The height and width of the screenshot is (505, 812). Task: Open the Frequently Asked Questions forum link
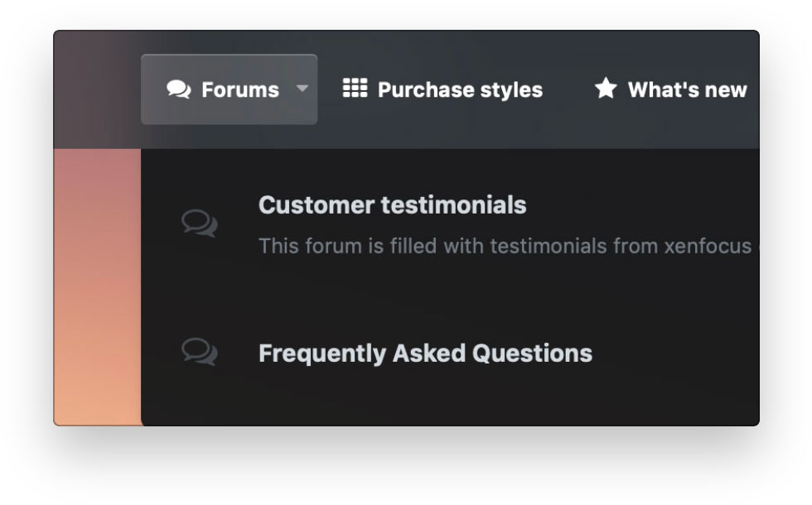tap(425, 353)
